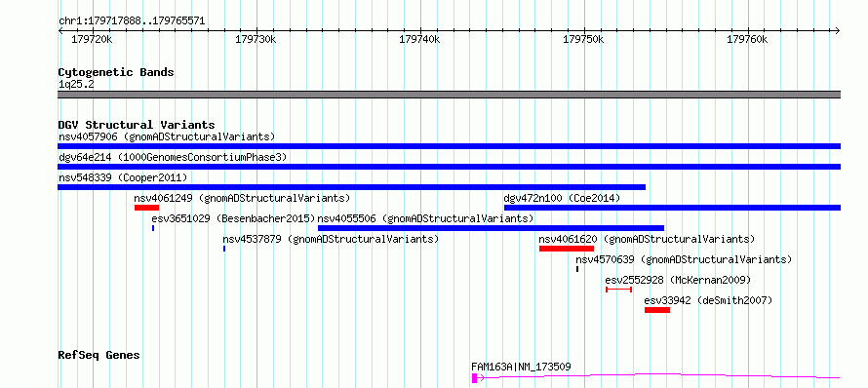Screen dimensions: 868x388
Task: Click the ruler's left arrowhead
Action: (x=60, y=30)
